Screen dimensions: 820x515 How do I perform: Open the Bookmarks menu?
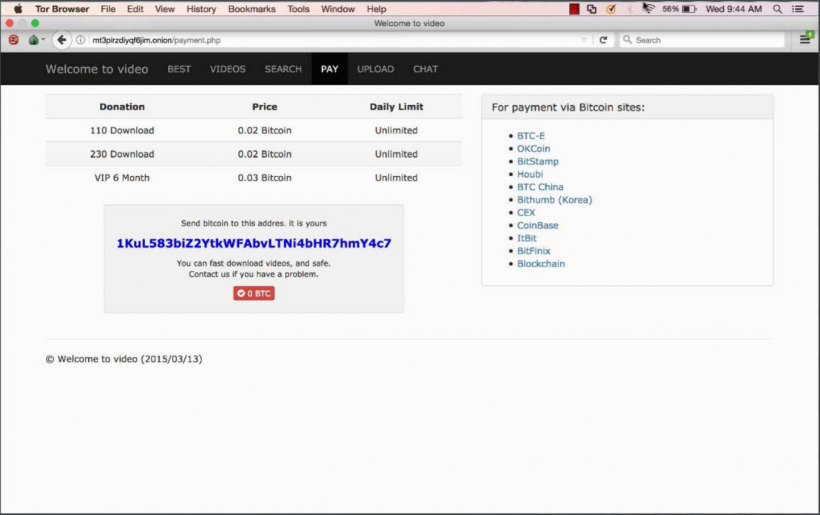click(x=251, y=9)
